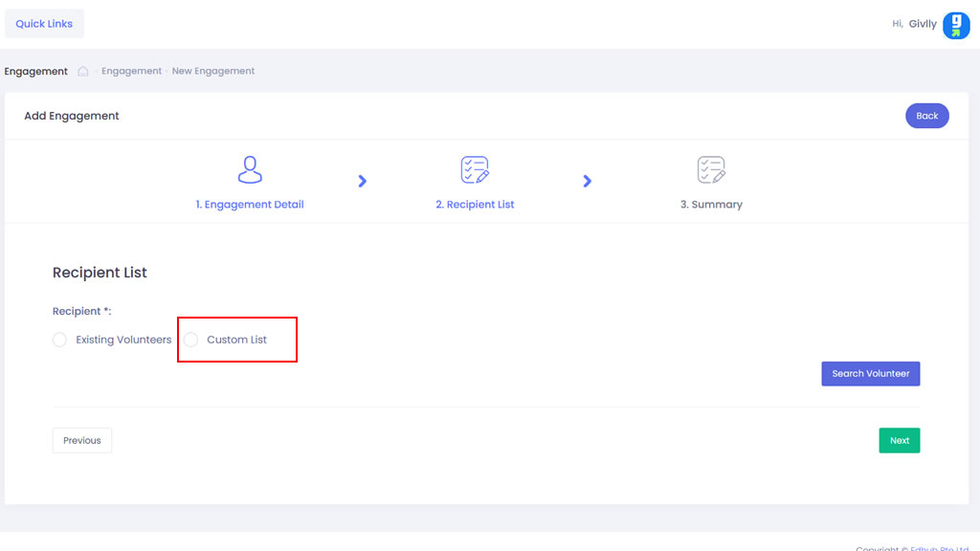The width and height of the screenshot is (980, 551).
Task: Click chevron arrow before Summary step
Action: pyautogui.click(x=588, y=181)
